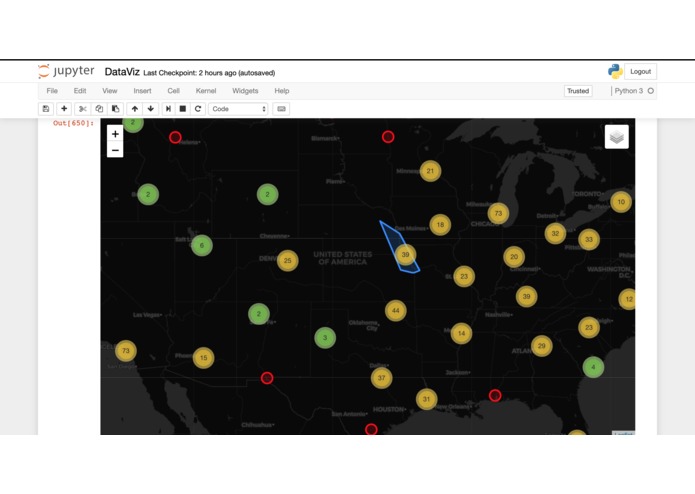
Task: Click the Last Checkpoint autosaved text
Action: coord(209,73)
